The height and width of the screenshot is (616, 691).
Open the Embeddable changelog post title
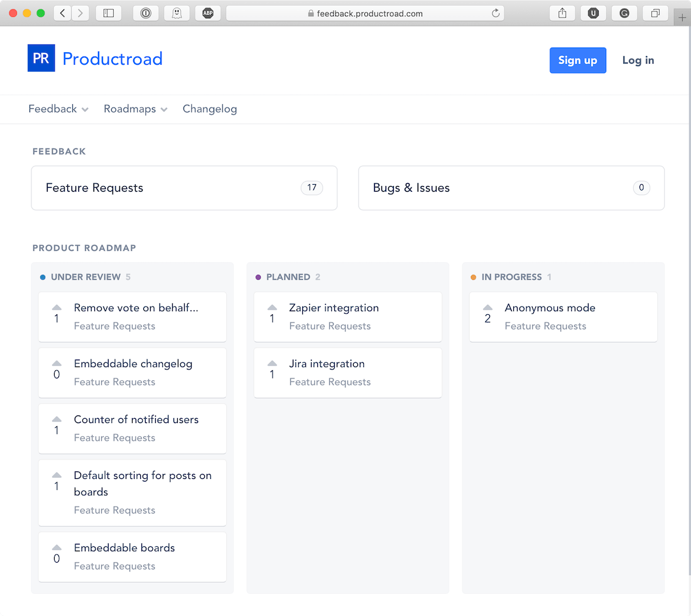[x=133, y=364]
